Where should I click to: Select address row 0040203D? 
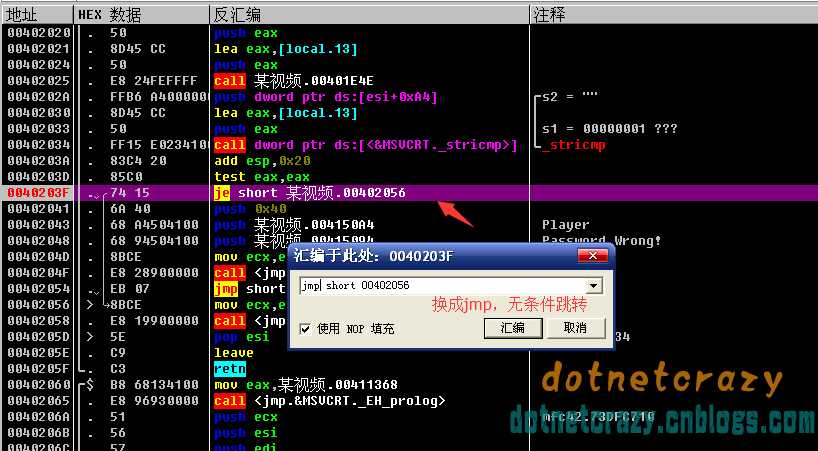[39, 177]
